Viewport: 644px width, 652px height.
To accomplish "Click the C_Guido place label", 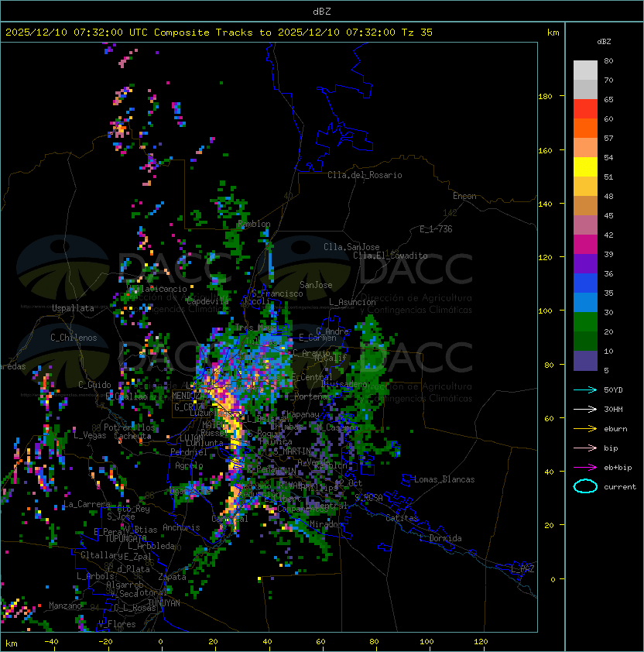I will coord(94,385).
